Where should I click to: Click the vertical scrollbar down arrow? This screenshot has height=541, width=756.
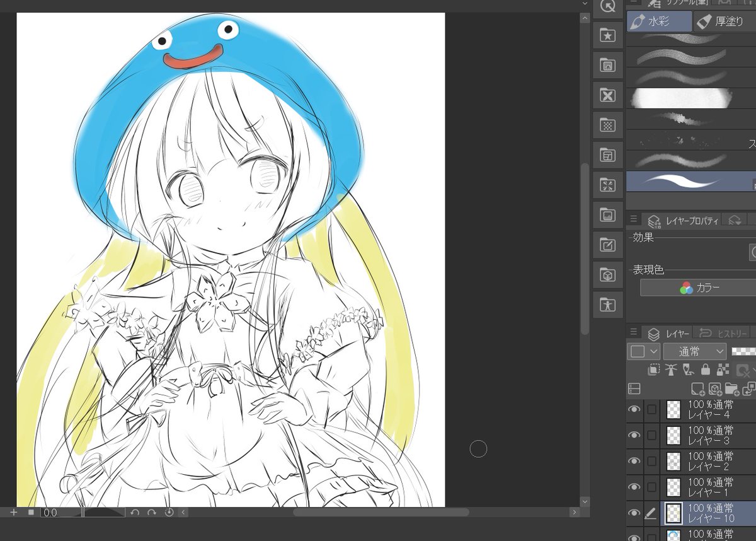585,502
